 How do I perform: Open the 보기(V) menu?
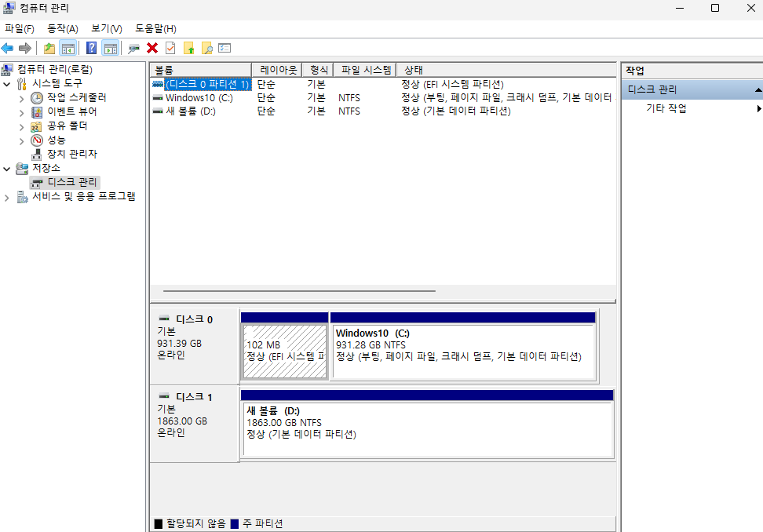107,29
